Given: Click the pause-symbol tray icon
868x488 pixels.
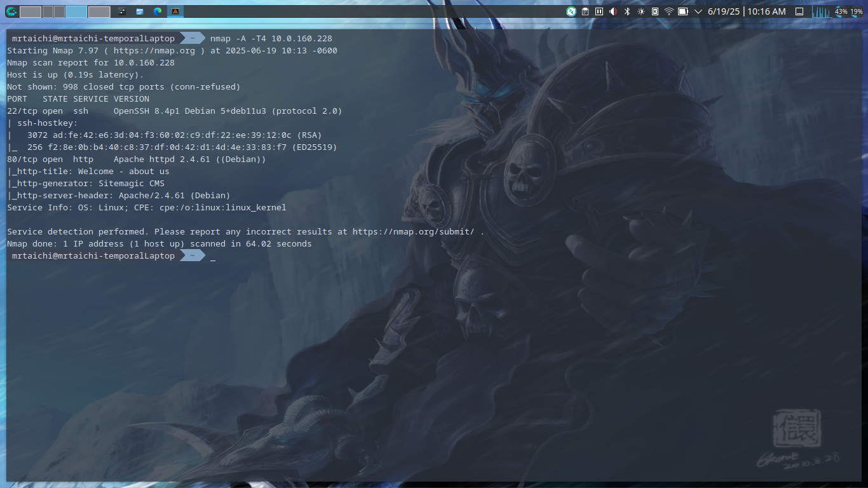Looking at the screenshot, I should tap(599, 11).
